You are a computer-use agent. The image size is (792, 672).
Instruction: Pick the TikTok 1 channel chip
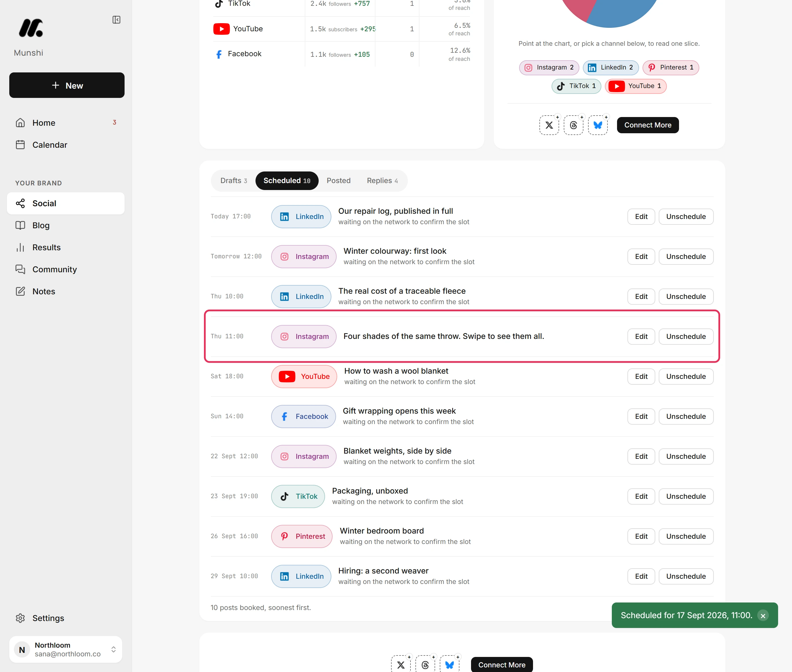(576, 86)
